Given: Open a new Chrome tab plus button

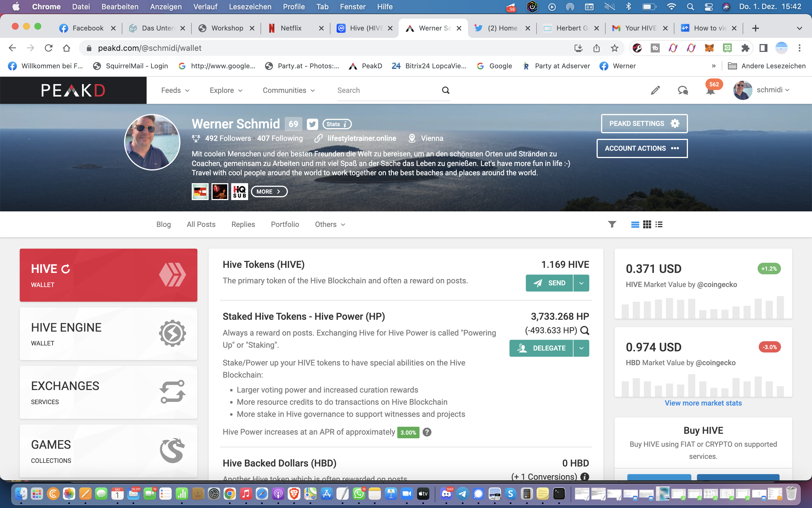Looking at the screenshot, I should point(755,28).
